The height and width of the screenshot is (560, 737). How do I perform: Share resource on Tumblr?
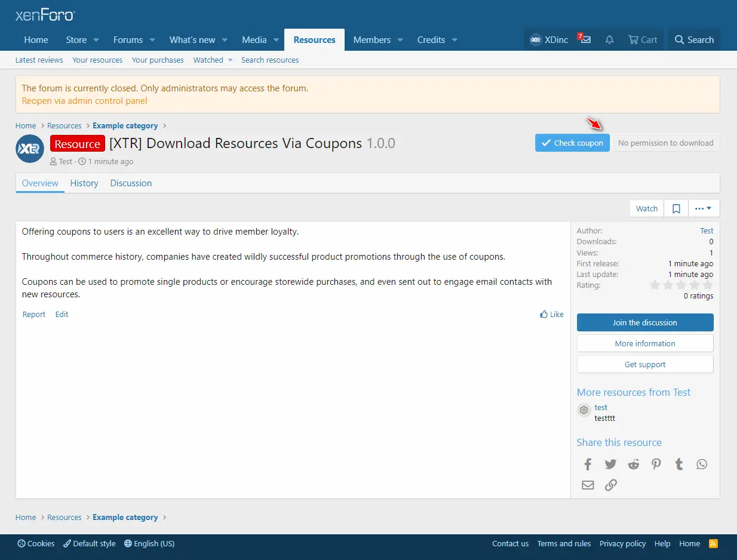point(679,464)
